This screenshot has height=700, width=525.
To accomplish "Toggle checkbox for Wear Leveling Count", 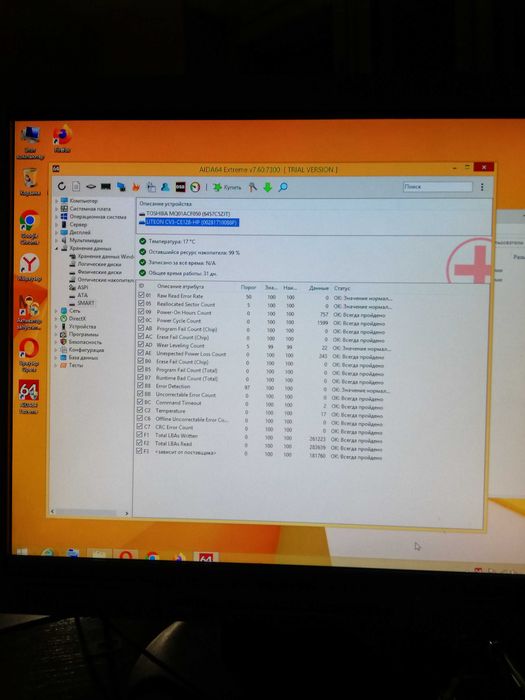I will coord(141,345).
